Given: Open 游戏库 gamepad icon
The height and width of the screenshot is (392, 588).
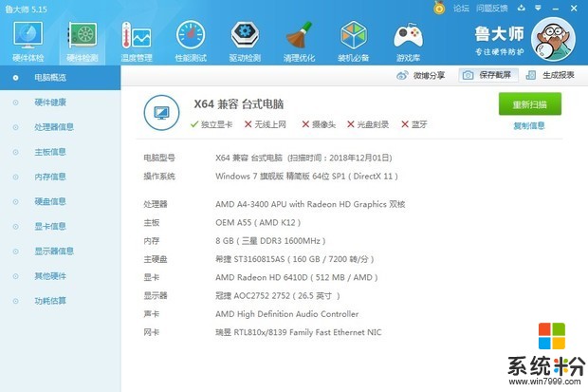Looking at the screenshot, I should [408, 42].
